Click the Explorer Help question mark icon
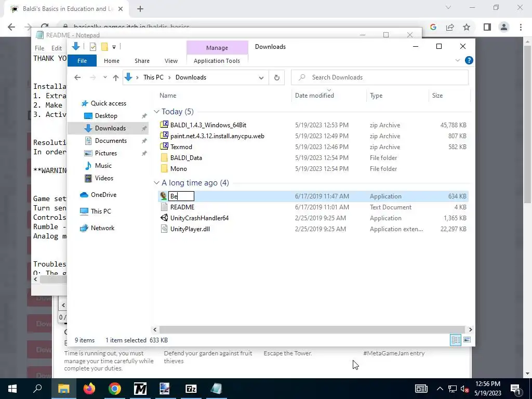This screenshot has width=532, height=399. pyautogui.click(x=469, y=60)
